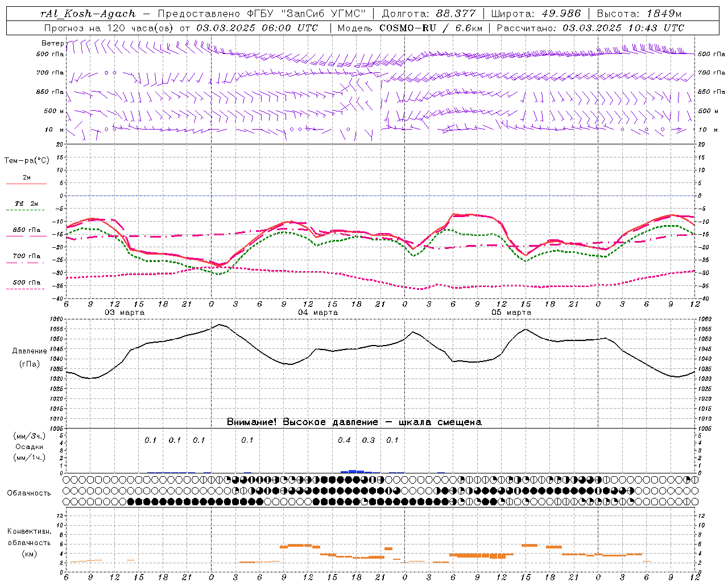This screenshot has width=728, height=582.
Task: Click the blue precipitation bar peak
Action: 353,471
